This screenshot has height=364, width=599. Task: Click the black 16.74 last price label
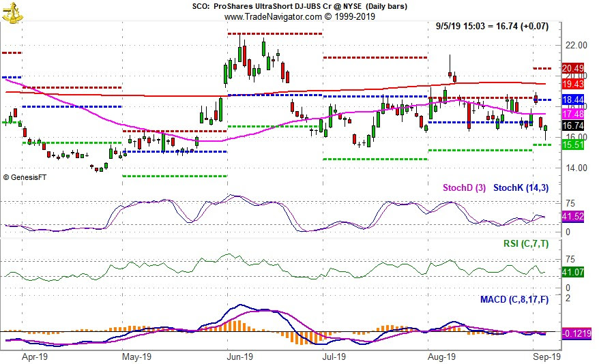pyautogui.click(x=572, y=125)
